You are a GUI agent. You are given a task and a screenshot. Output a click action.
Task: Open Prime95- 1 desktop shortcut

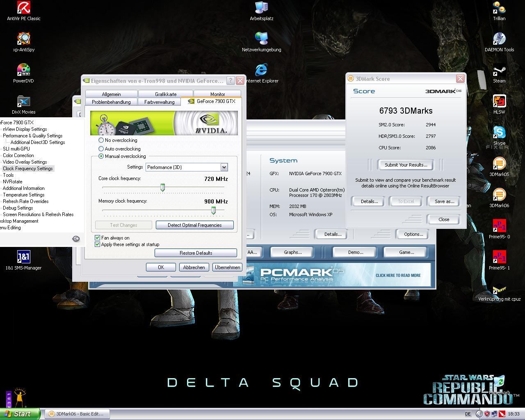click(499, 260)
